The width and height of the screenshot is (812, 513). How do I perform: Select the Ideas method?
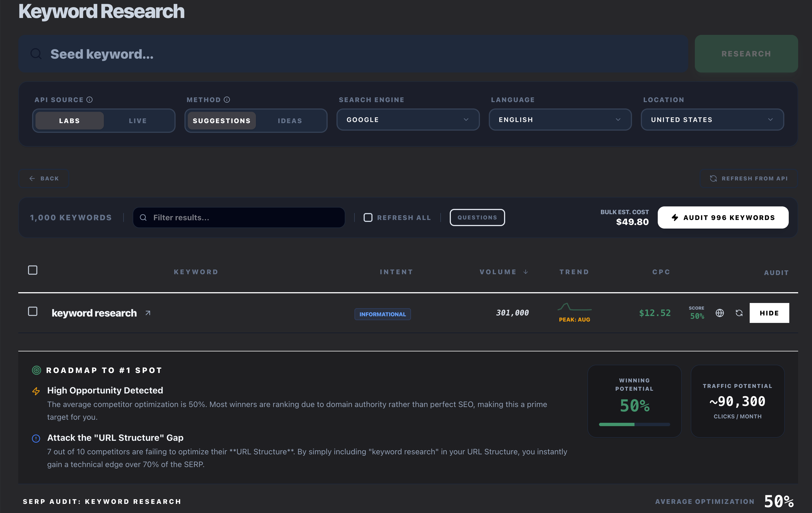pos(290,121)
